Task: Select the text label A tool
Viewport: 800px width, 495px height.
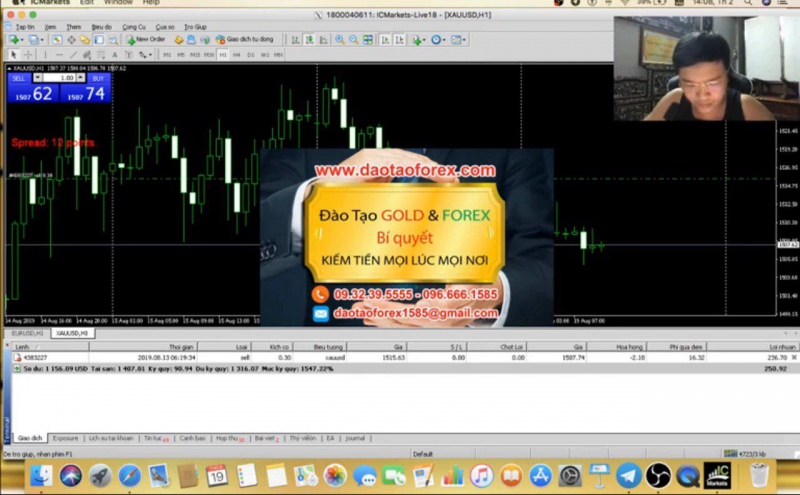Action: [x=115, y=55]
